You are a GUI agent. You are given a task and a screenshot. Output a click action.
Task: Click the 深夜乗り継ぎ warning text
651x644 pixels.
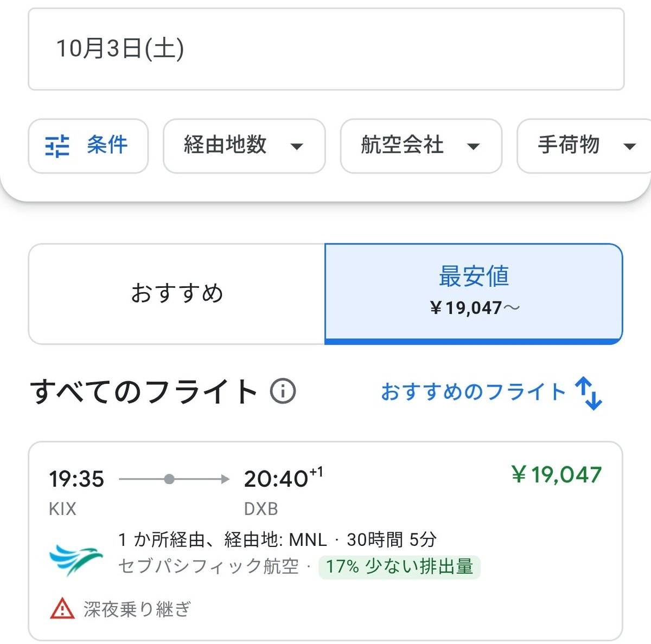pos(137,609)
